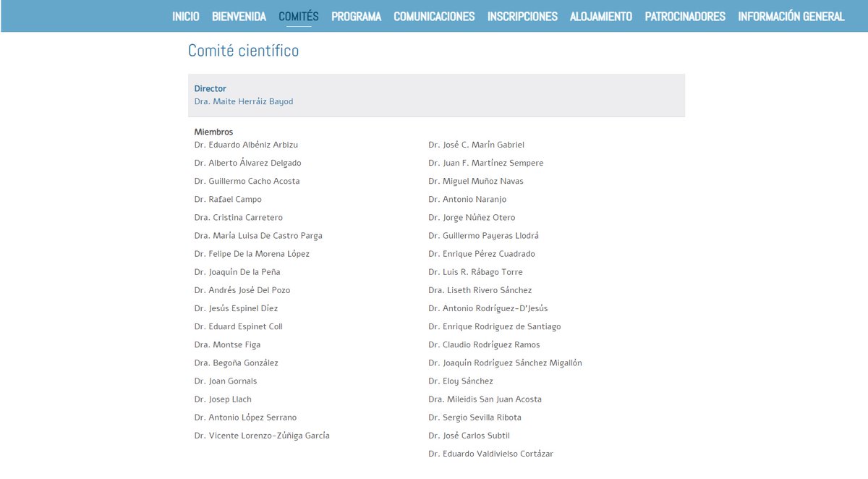This screenshot has width=868, height=479.
Task: Select Dra. Cristina Carretero
Action: pos(238,217)
